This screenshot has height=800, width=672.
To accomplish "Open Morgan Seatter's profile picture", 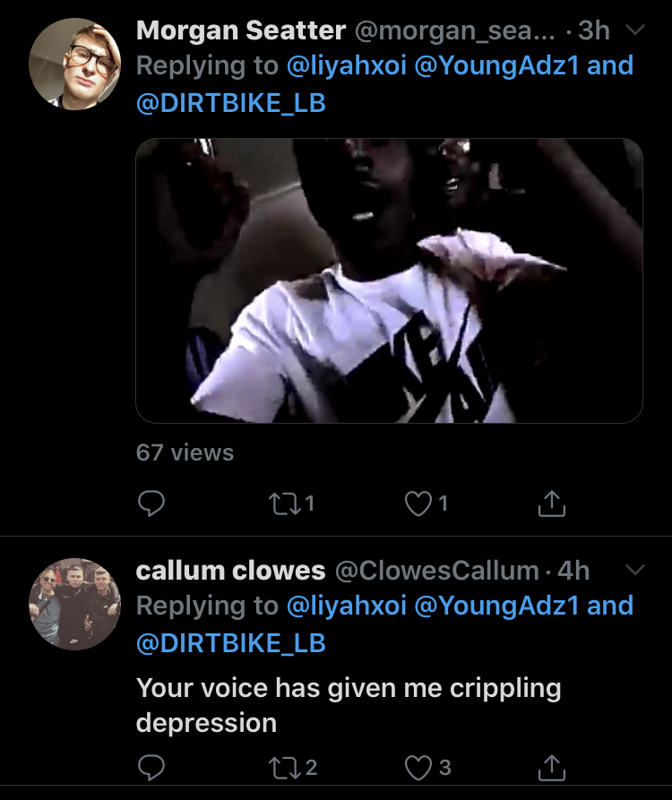I will pos(74,65).
